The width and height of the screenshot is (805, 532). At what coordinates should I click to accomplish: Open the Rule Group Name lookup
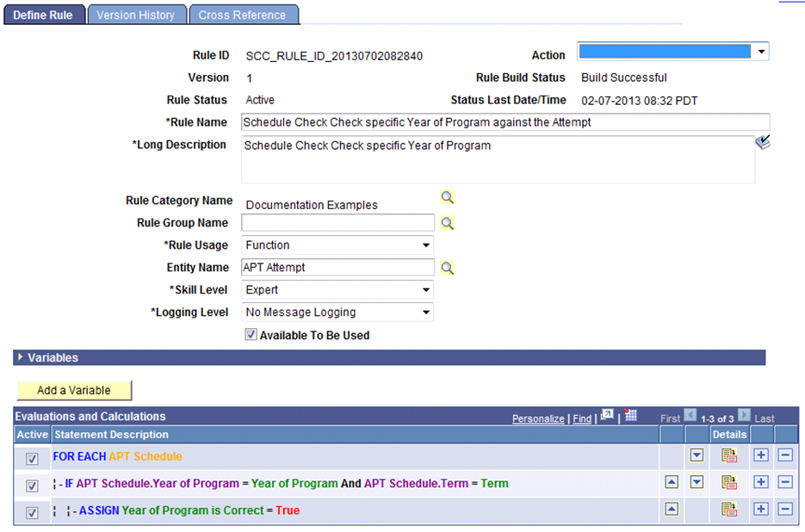(447, 222)
